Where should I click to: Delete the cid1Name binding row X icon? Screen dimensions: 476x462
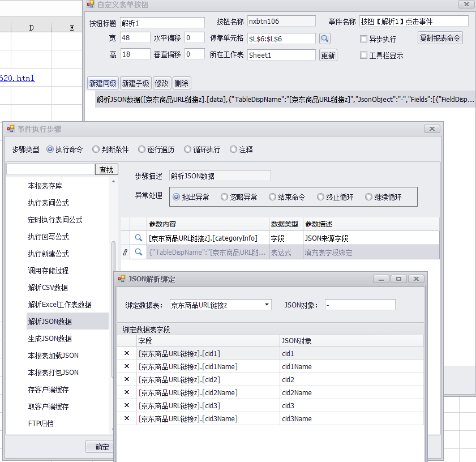127,367
